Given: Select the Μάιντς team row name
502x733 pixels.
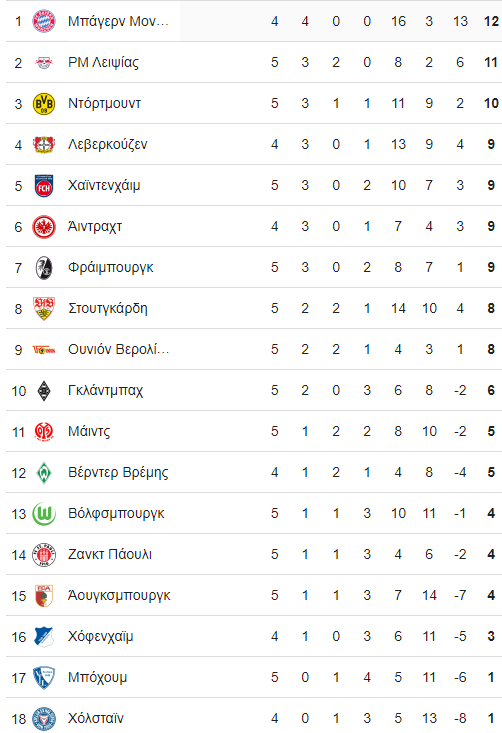Looking at the screenshot, I should [89, 431].
